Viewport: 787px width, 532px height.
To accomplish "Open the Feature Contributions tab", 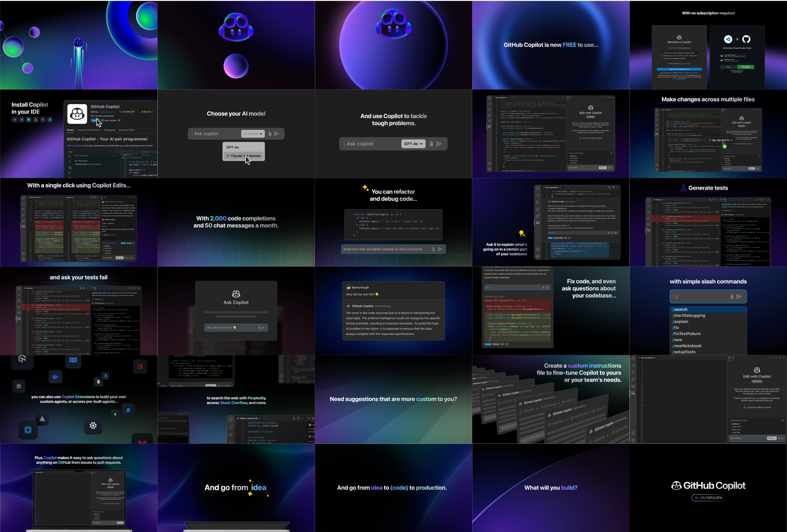I will (89, 130).
